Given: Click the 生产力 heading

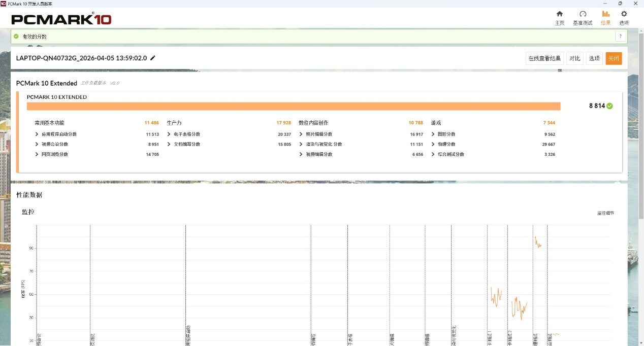Looking at the screenshot, I should point(174,123).
